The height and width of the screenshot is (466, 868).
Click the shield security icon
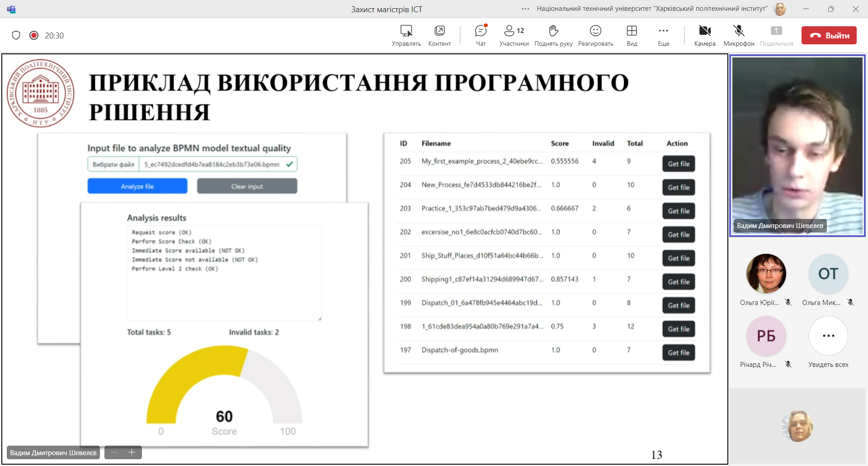(16, 35)
